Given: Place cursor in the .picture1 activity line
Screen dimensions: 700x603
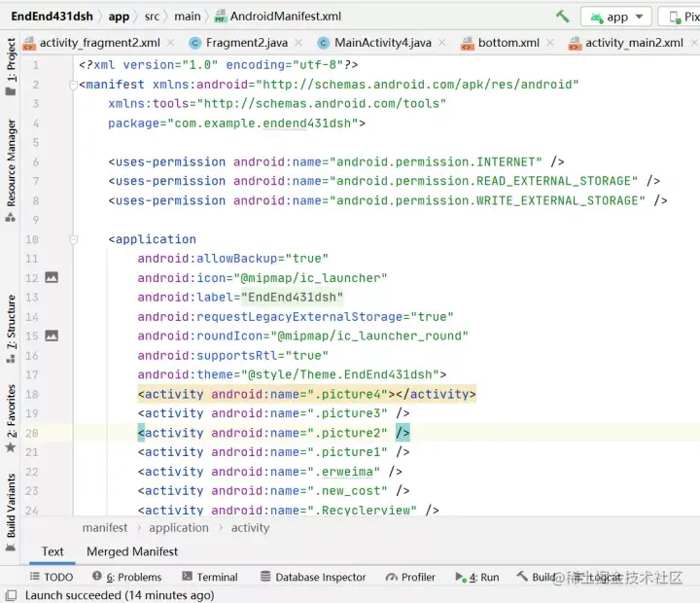Looking at the screenshot, I should [x=273, y=452].
